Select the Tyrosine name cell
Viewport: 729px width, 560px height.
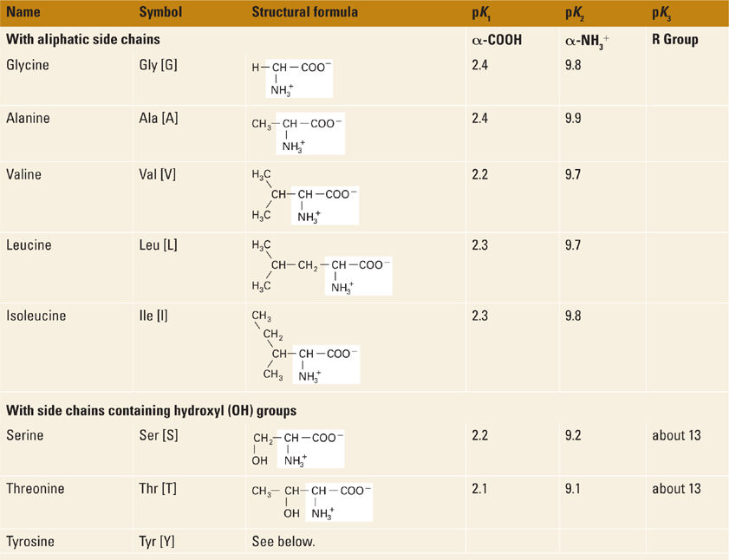[30, 542]
